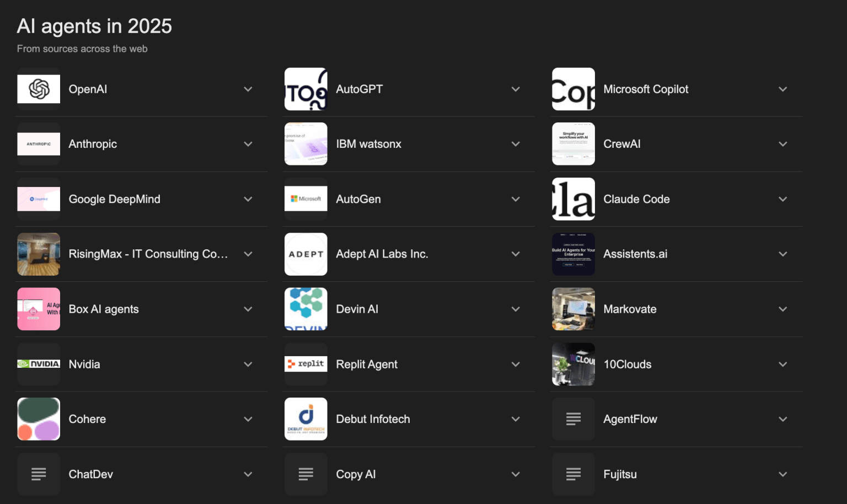
Task: Click the Cohere logo thumbnail
Action: 39,419
